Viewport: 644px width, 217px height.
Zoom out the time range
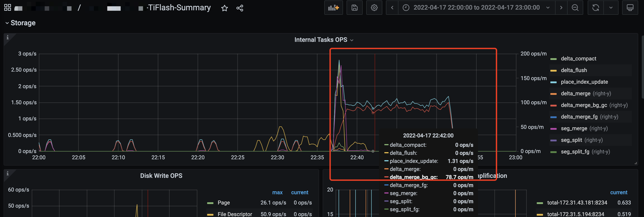(x=575, y=8)
